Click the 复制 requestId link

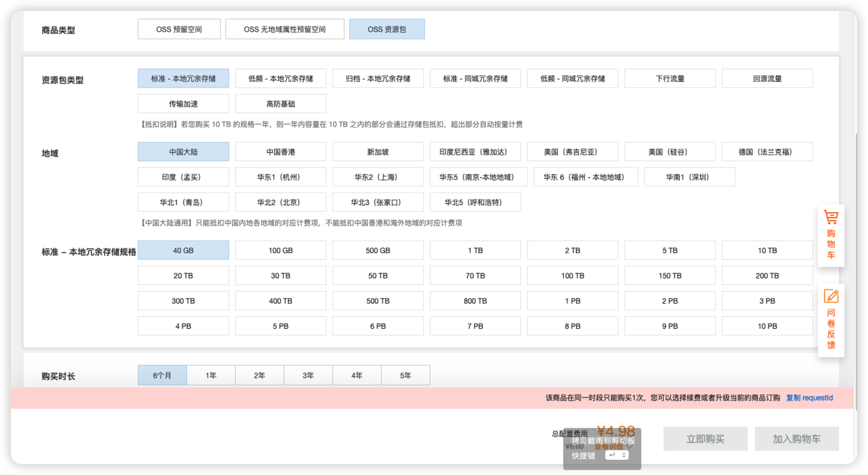pyautogui.click(x=810, y=397)
